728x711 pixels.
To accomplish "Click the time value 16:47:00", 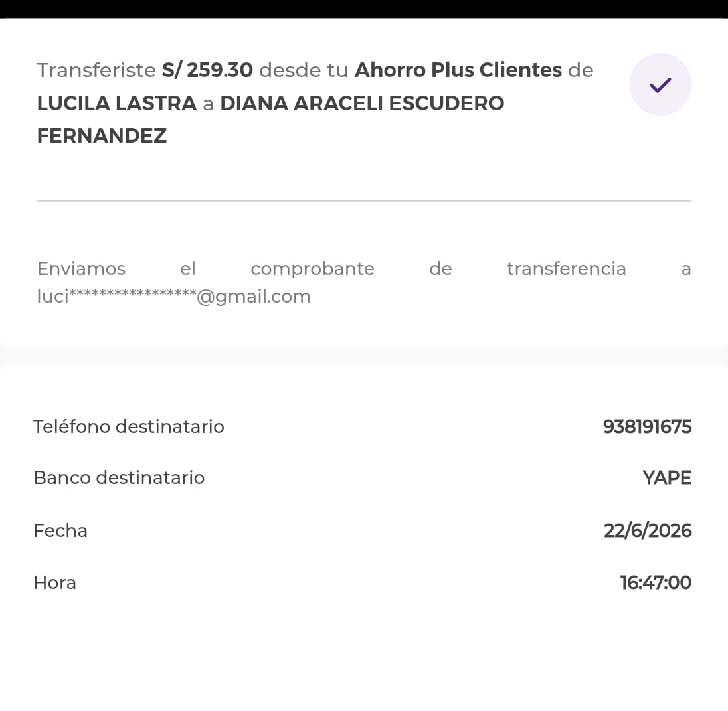I will click(x=656, y=582).
